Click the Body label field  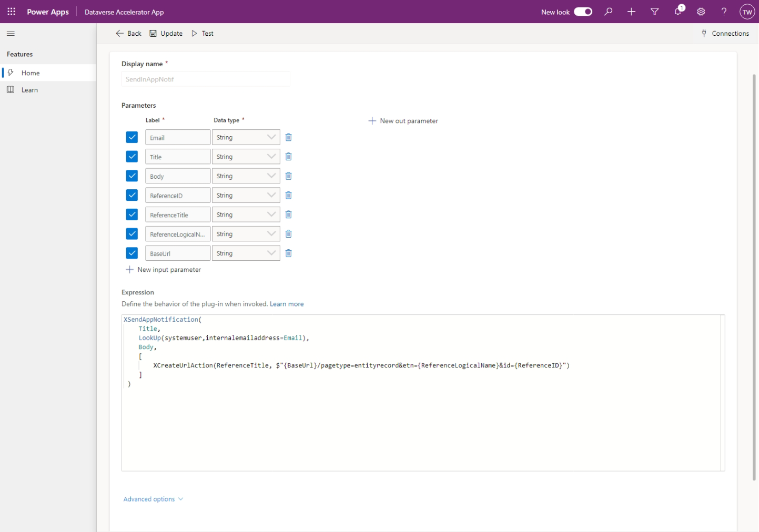[x=178, y=176]
